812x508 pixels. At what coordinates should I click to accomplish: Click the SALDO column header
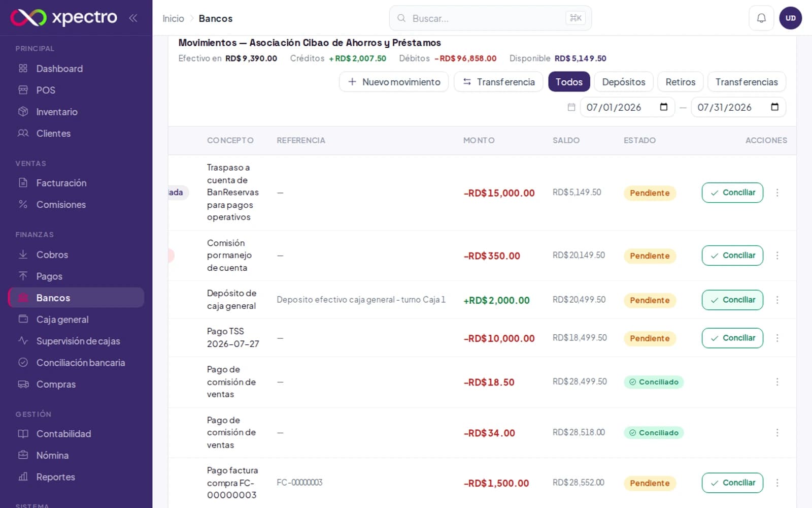tap(566, 140)
